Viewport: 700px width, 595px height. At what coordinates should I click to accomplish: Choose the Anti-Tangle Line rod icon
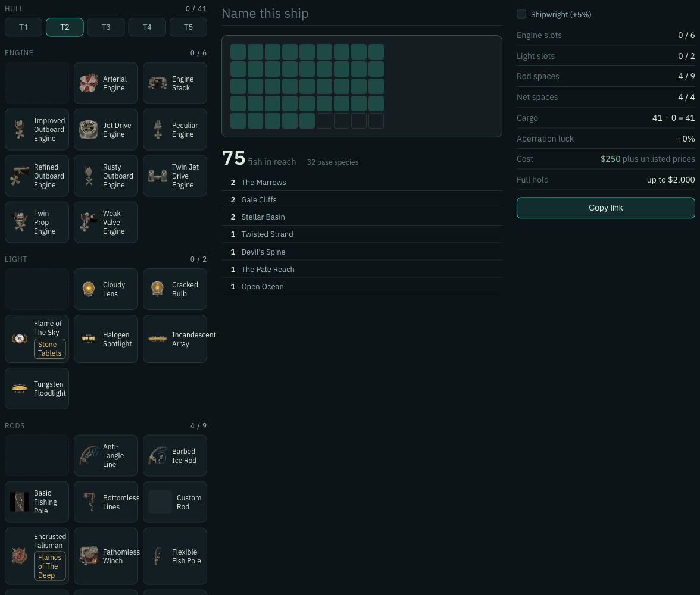88,455
